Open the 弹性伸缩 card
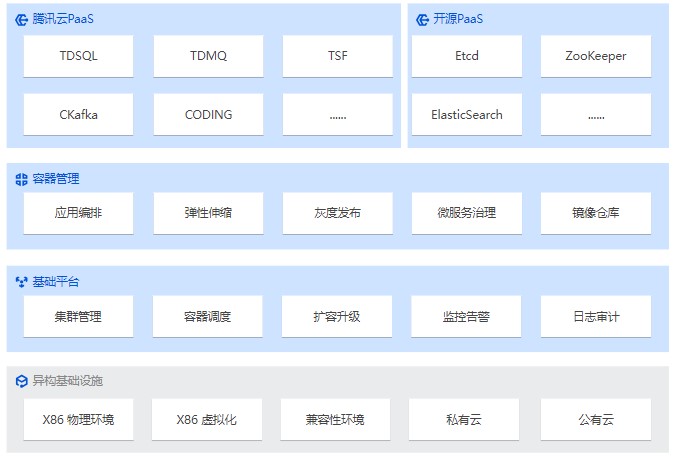Viewport: 677px width, 460px height. [208, 213]
